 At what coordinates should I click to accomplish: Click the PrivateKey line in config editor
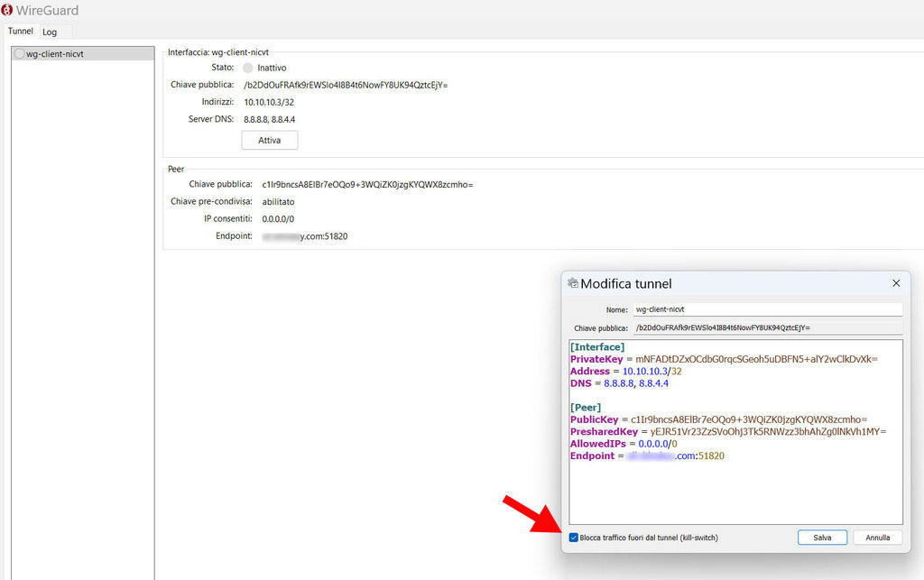[x=724, y=359]
